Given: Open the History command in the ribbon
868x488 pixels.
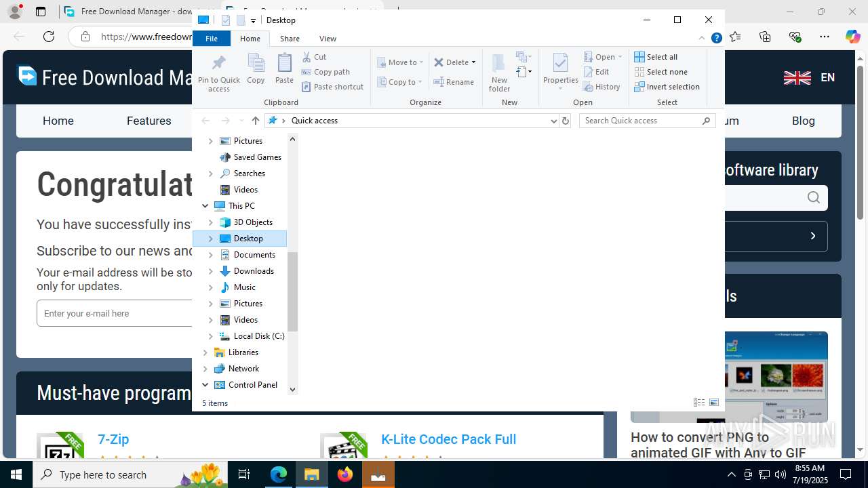Looking at the screenshot, I should (601, 87).
